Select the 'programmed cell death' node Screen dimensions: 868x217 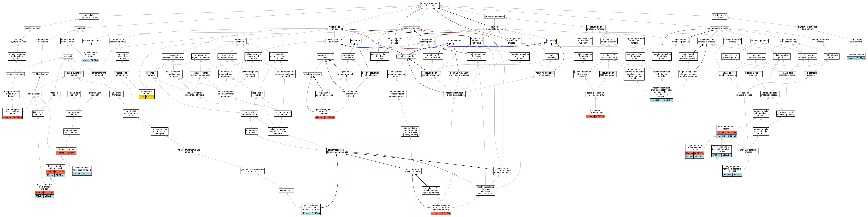coord(325,56)
